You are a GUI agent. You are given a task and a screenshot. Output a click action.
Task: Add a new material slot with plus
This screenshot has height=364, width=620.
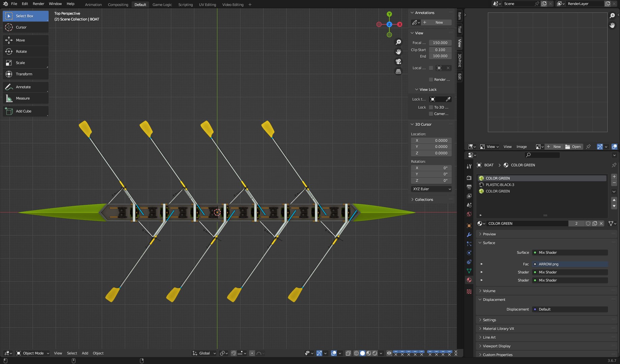[x=614, y=177]
